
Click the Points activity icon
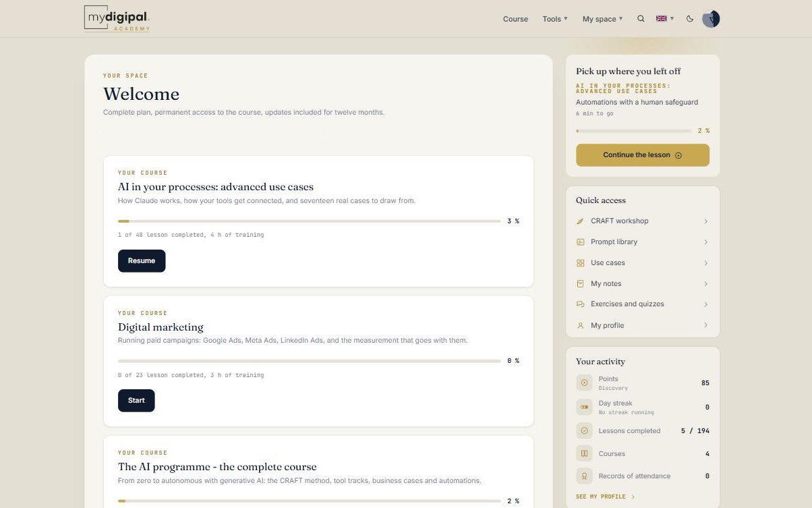pyautogui.click(x=584, y=383)
